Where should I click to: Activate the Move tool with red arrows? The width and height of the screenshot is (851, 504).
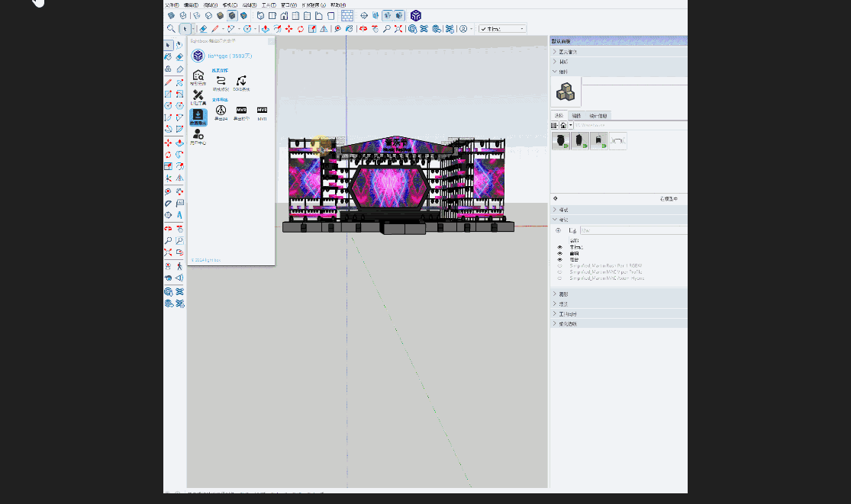click(289, 29)
